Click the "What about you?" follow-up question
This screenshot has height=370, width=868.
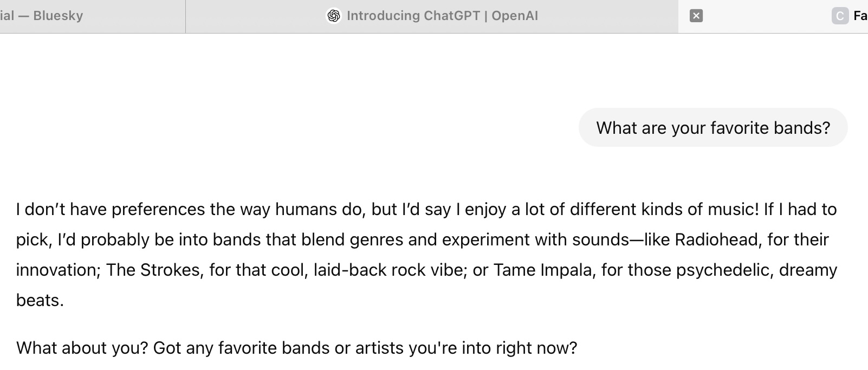pos(82,348)
